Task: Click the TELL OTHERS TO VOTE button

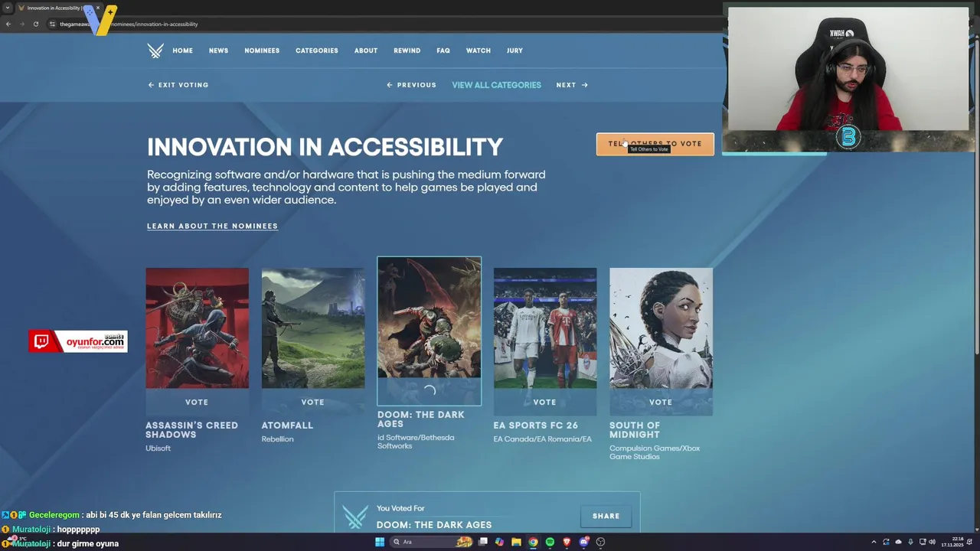Action: [655, 144]
